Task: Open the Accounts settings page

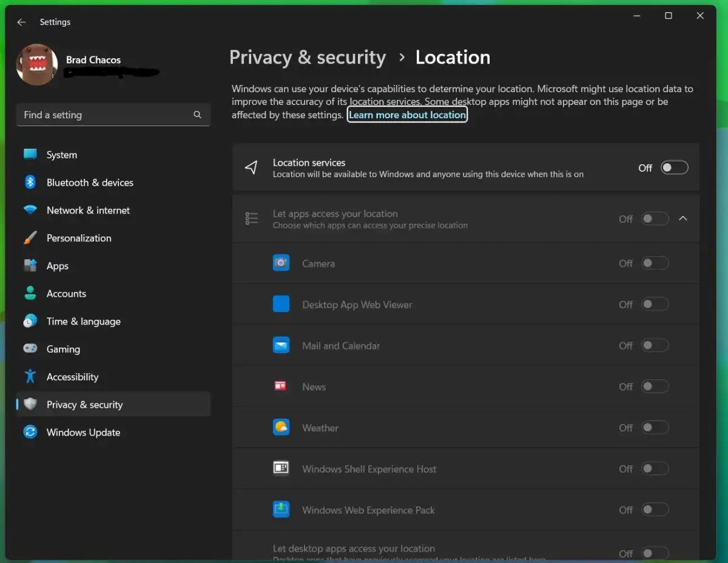Action: coord(67,294)
